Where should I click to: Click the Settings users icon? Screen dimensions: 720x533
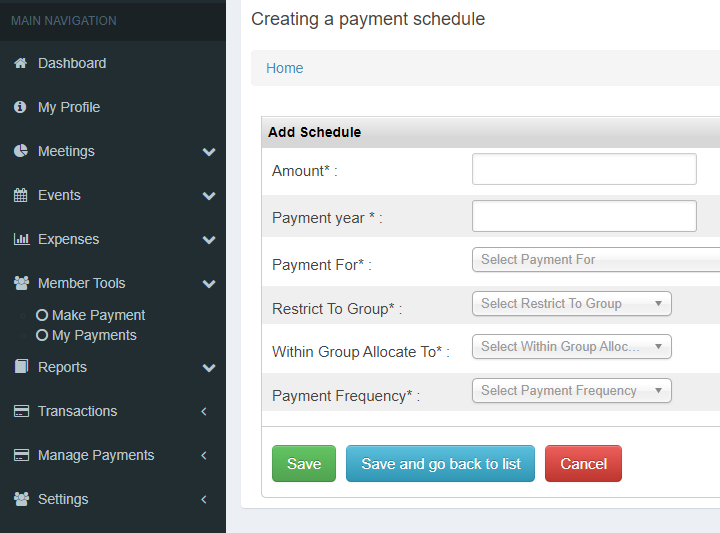point(22,499)
